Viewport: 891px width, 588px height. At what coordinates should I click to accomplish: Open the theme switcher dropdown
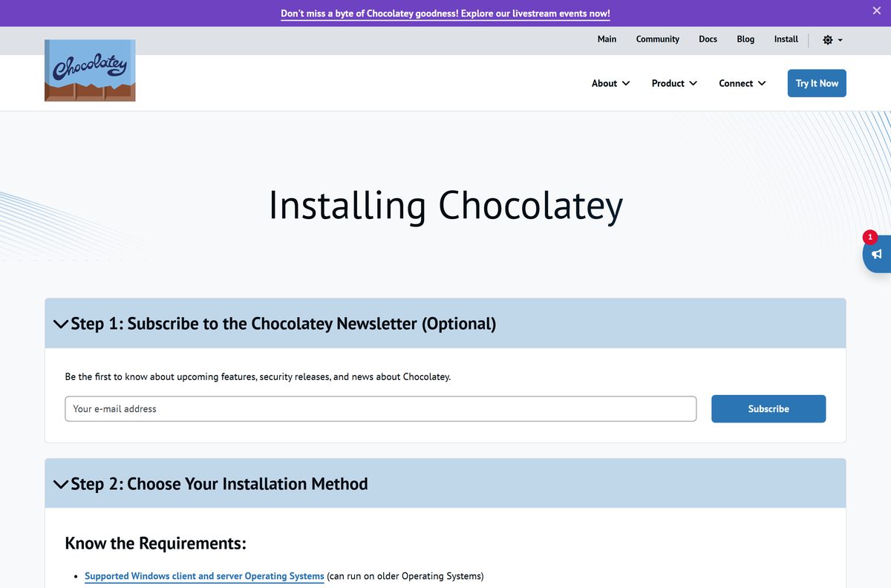pyautogui.click(x=832, y=39)
